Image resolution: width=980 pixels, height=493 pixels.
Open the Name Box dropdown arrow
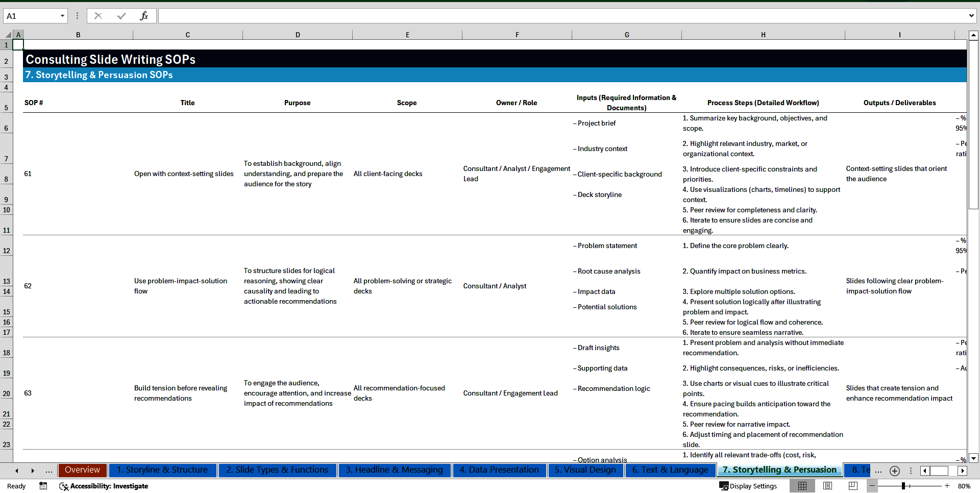click(x=62, y=16)
